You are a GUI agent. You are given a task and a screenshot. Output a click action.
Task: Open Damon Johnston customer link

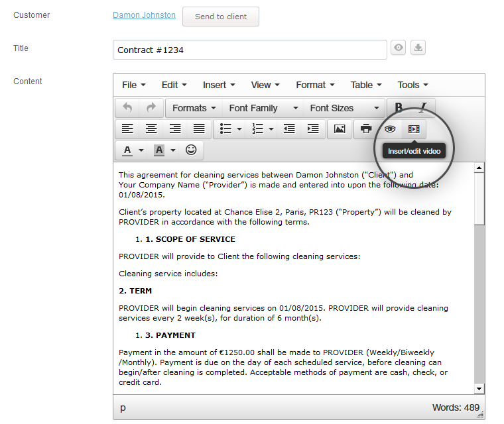click(144, 15)
